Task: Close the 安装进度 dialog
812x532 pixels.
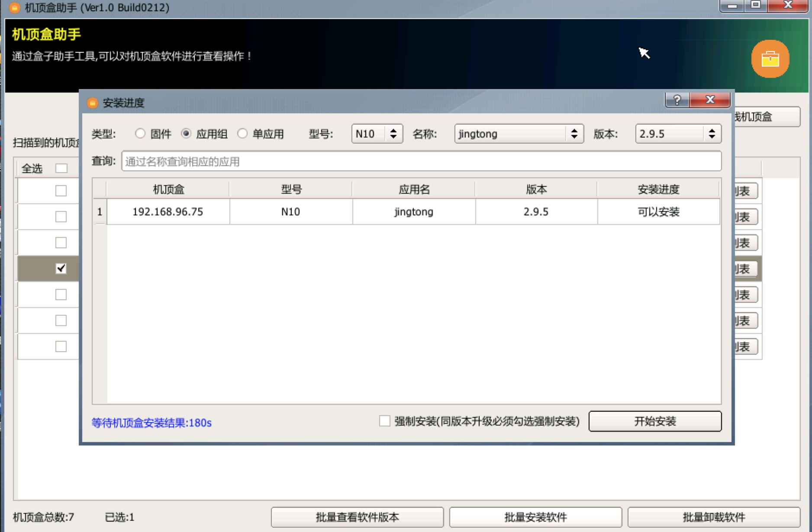Action: (710, 100)
